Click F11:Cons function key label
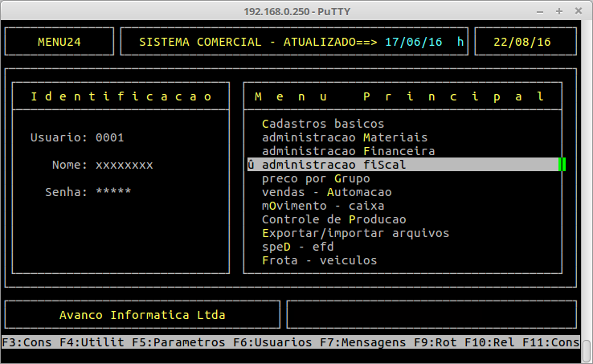The height and width of the screenshot is (364, 593). [550, 342]
